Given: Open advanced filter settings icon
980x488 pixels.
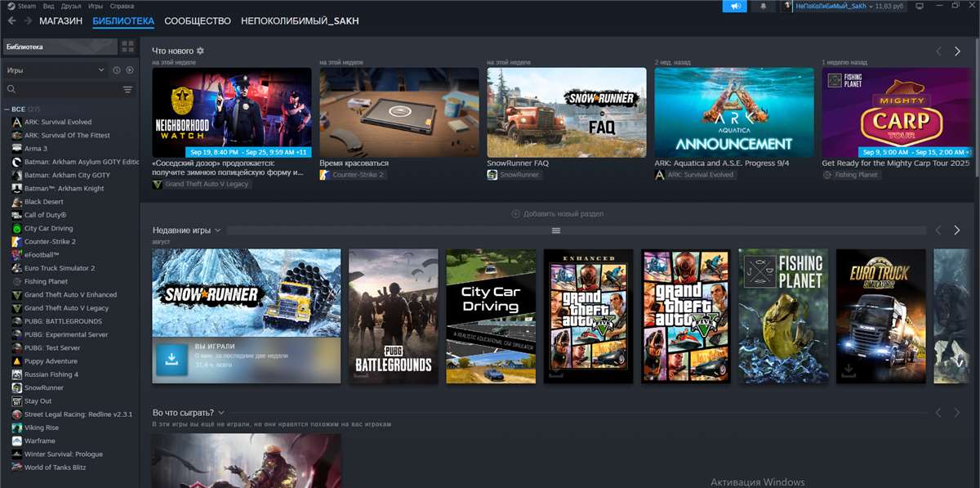Looking at the screenshot, I should tap(127, 90).
